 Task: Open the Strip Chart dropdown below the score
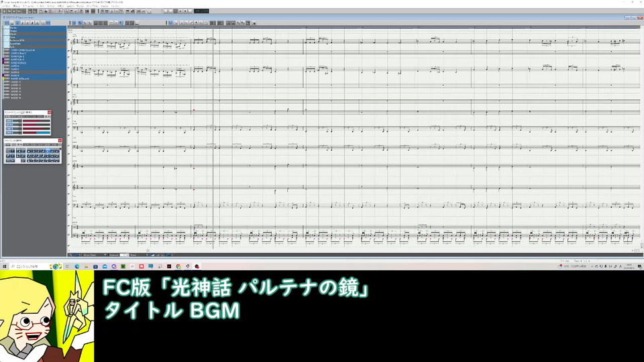[95, 255]
